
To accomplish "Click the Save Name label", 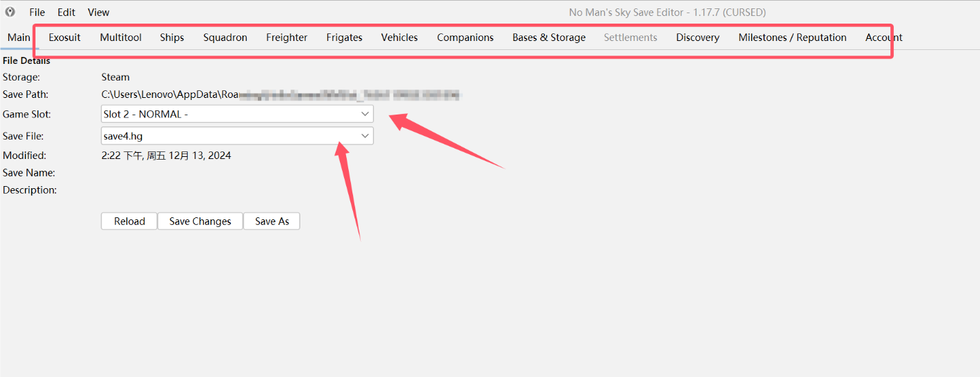I will (x=28, y=172).
